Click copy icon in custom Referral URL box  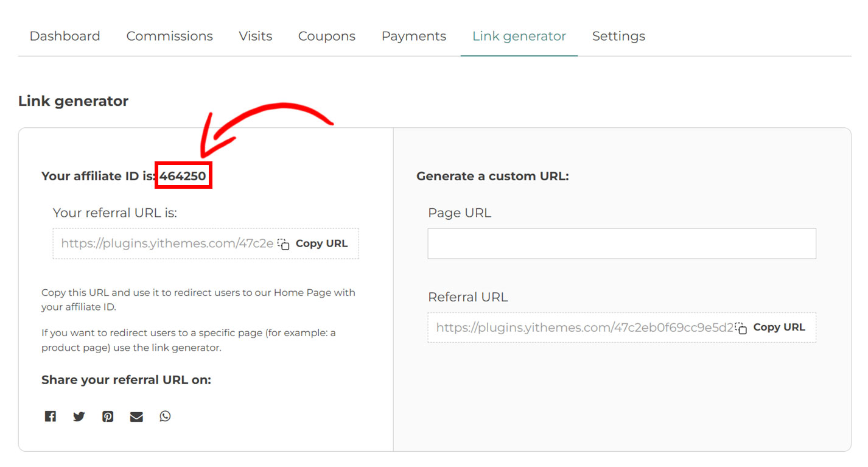pyautogui.click(x=741, y=328)
